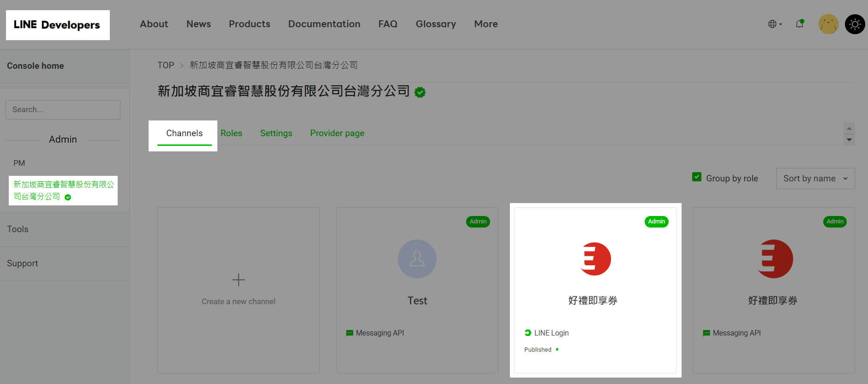
Task: Focus the sidebar Search field
Action: (63, 110)
